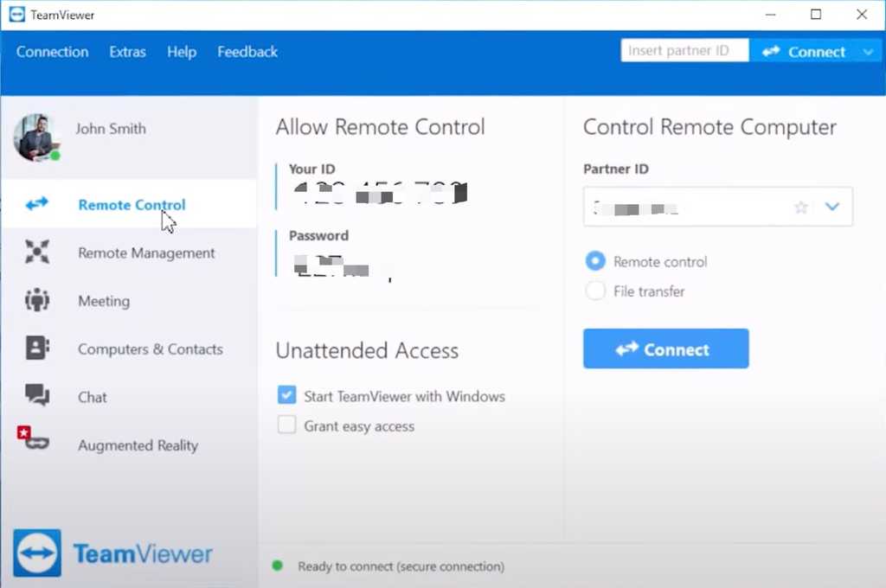Click the TeamViewer logo at bottom left
The height and width of the screenshot is (588, 886).
112,553
